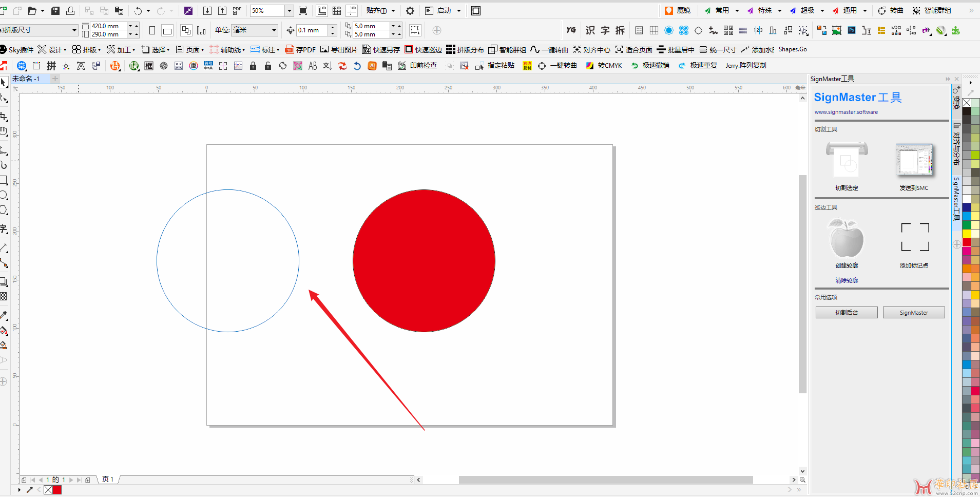
Task: Click the 页 1 page tab
Action: coord(108,480)
